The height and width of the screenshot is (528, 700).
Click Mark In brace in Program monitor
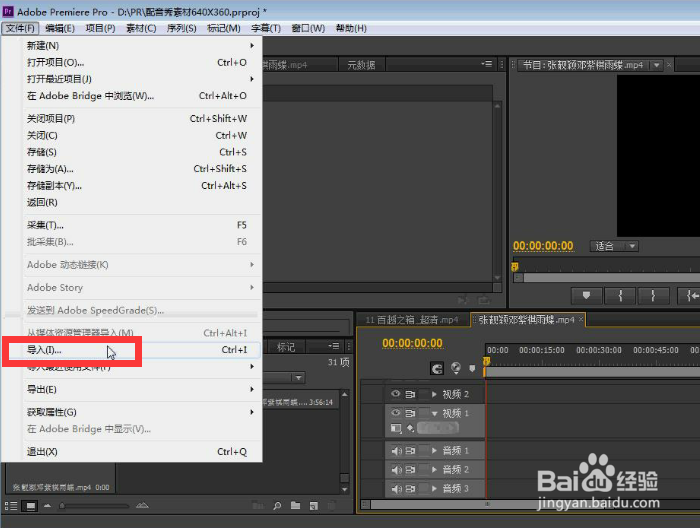coord(620,295)
